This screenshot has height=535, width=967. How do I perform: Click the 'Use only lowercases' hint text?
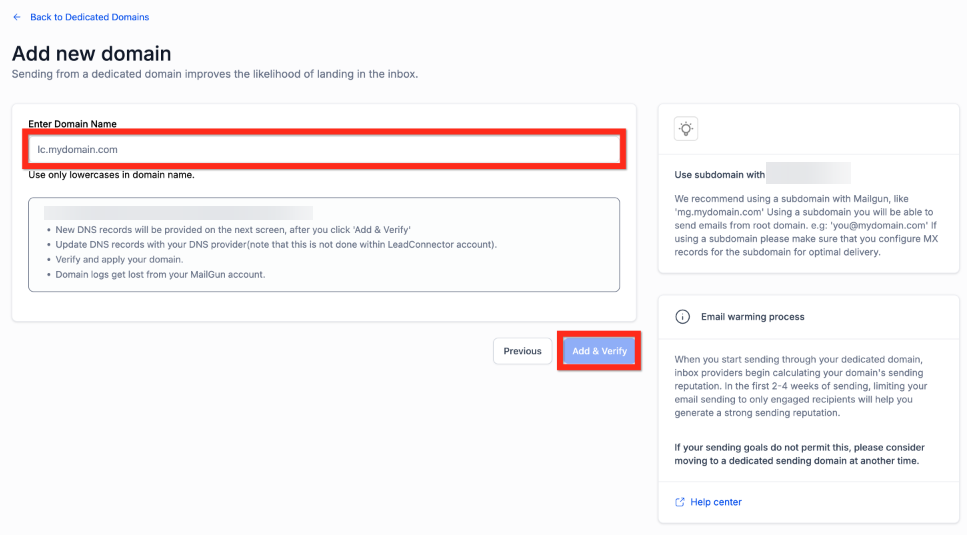[x=111, y=175]
